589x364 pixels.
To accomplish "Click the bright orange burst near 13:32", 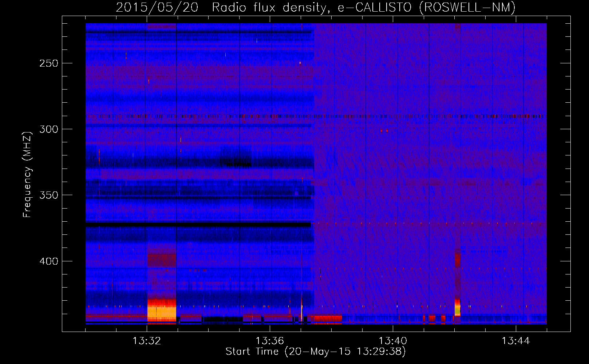I will [x=162, y=311].
